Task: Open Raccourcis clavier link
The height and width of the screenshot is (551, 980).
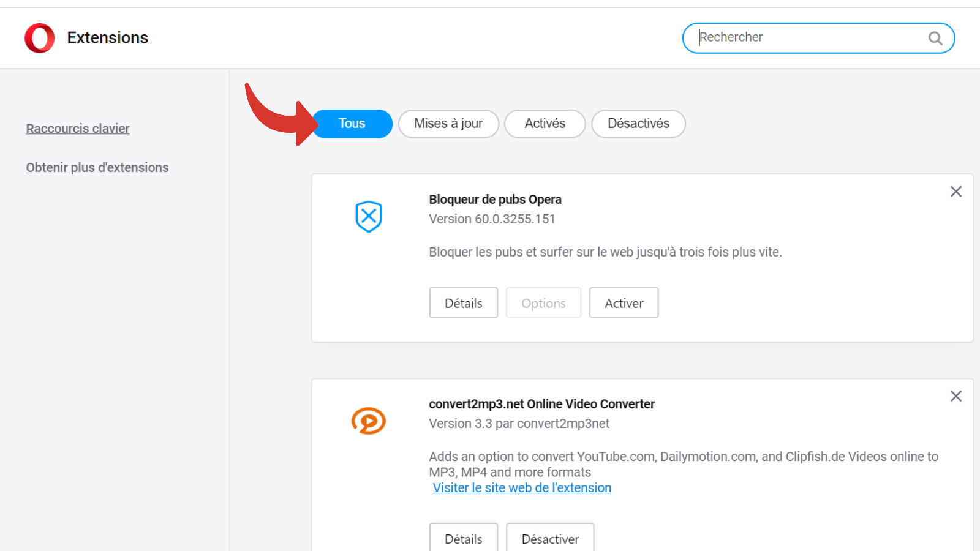Action: click(78, 129)
